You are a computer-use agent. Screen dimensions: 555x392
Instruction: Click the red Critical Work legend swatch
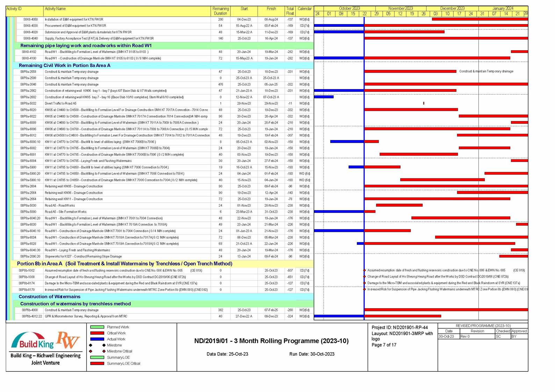(97, 333)
